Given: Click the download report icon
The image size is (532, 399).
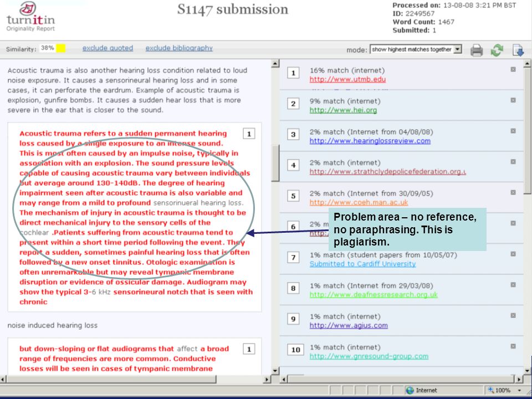Looking at the screenshot, I should (x=518, y=50).
